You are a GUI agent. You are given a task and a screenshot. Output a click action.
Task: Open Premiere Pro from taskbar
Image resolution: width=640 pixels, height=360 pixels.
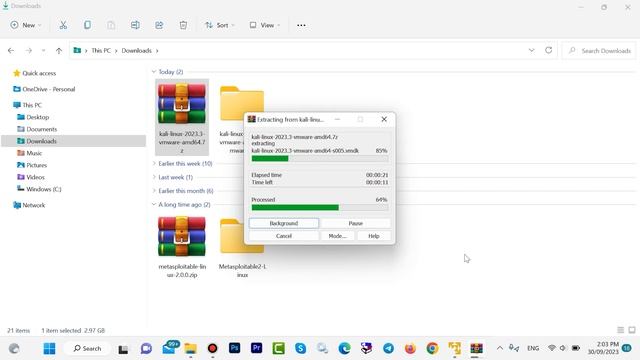coord(256,348)
